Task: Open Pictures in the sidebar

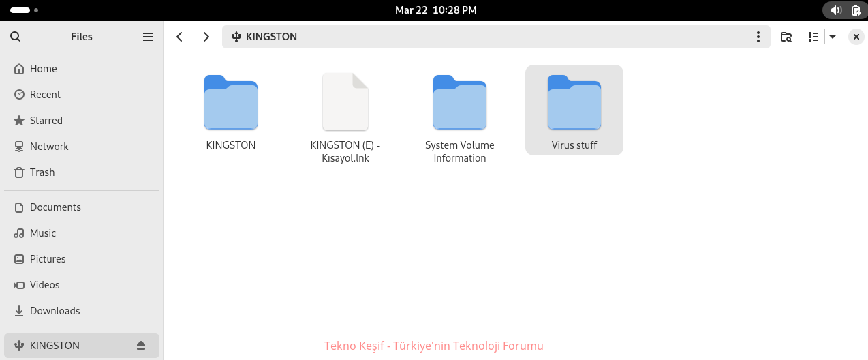Action: 82,259
